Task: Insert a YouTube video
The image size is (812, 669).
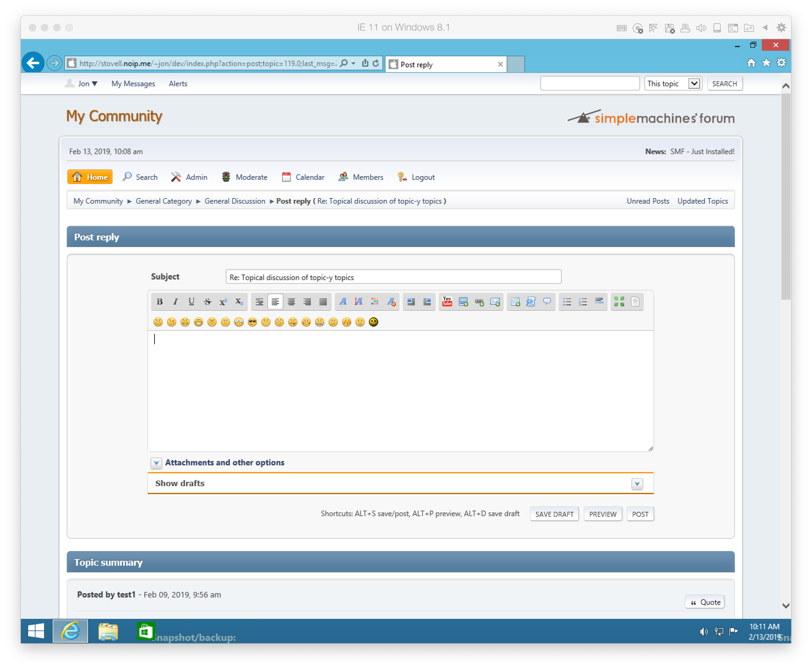Action: click(x=447, y=301)
